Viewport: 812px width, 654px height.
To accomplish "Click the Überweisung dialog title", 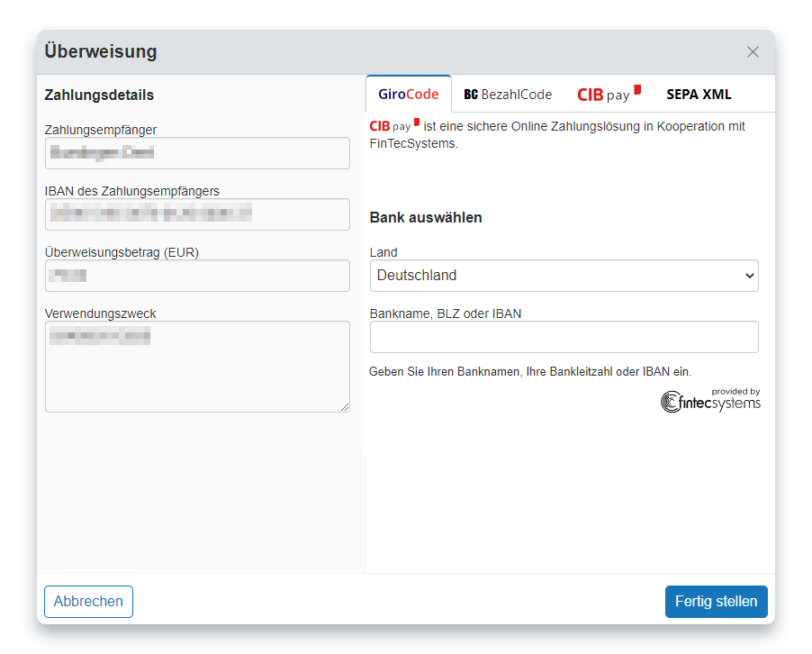I will [101, 52].
